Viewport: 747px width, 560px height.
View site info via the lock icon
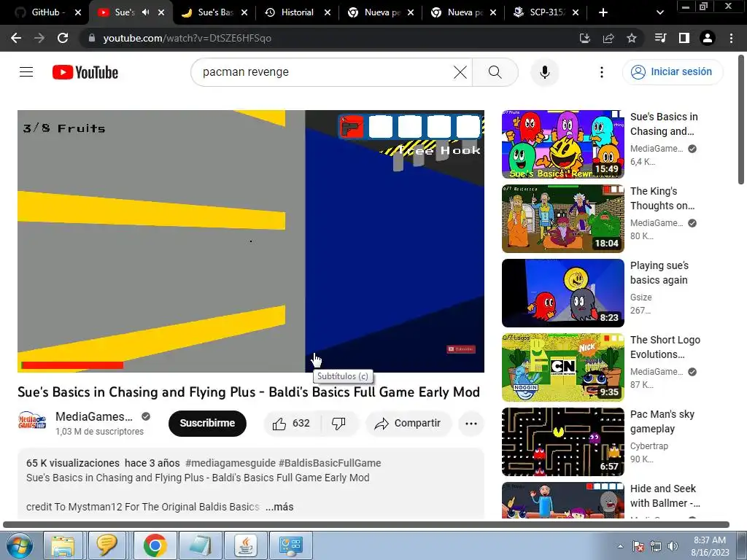[92, 38]
